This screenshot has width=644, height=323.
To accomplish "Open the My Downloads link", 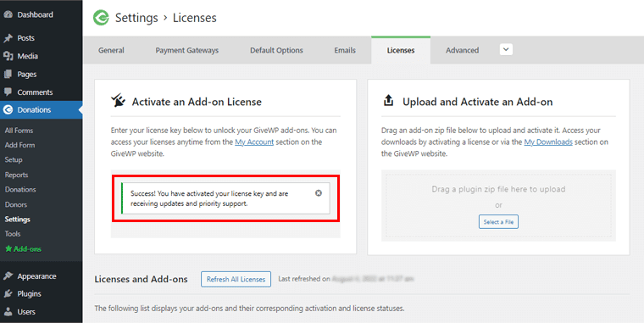I will click(548, 142).
